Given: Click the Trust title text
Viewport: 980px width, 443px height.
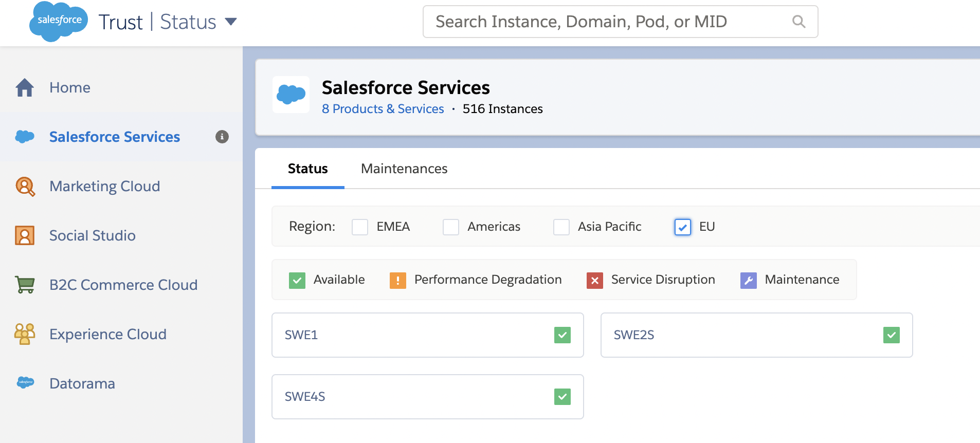Looking at the screenshot, I should click(x=120, y=22).
